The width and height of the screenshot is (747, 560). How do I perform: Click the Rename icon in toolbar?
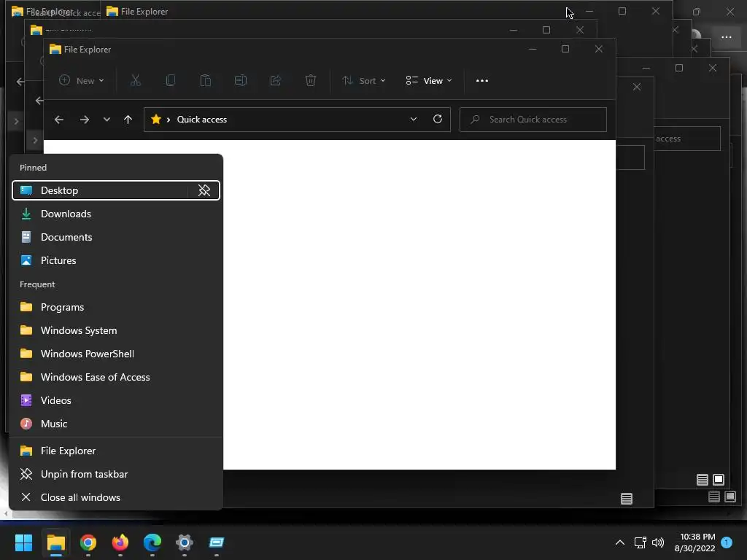[241, 80]
